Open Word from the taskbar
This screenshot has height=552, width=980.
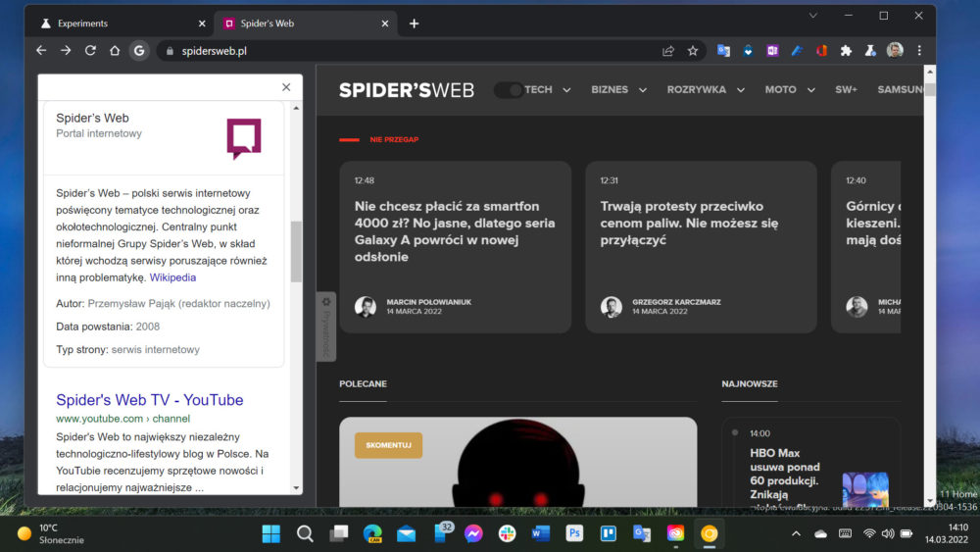(x=541, y=534)
